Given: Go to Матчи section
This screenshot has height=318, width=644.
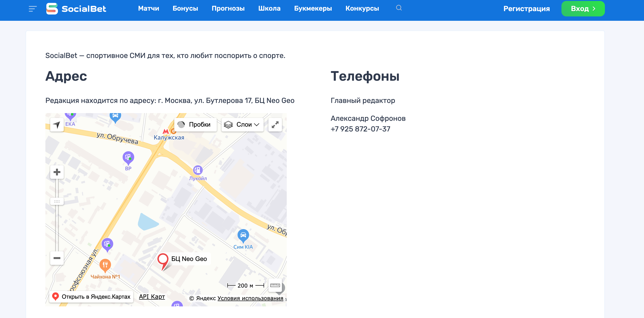Looking at the screenshot, I should coord(148,8).
